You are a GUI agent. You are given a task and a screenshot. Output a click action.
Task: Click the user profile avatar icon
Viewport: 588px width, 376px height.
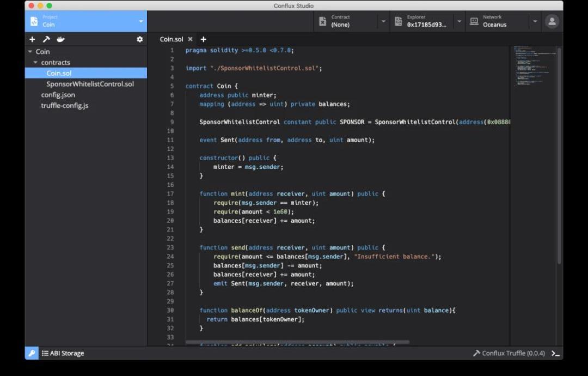(x=552, y=21)
